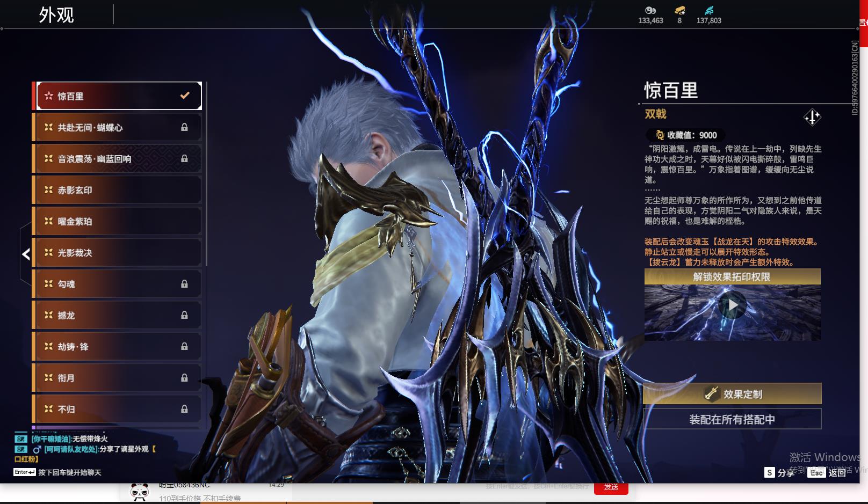Click the 收藏值: 9000 text

click(692, 135)
